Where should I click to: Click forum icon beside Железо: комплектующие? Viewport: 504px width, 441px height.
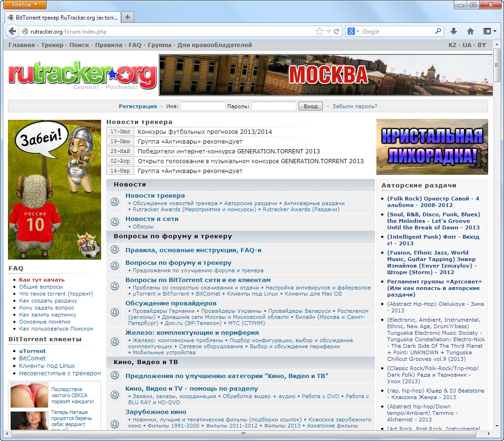click(x=115, y=342)
